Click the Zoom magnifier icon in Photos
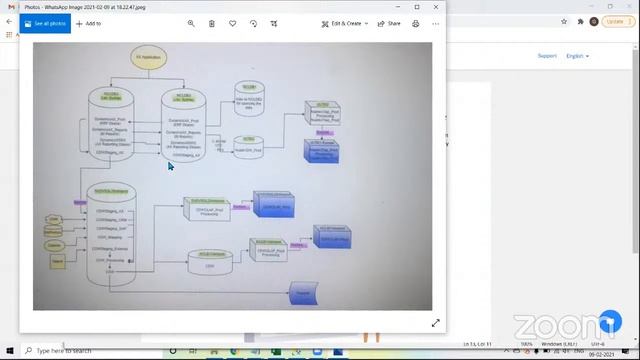Screen dimensions: 640x360 (191, 24)
